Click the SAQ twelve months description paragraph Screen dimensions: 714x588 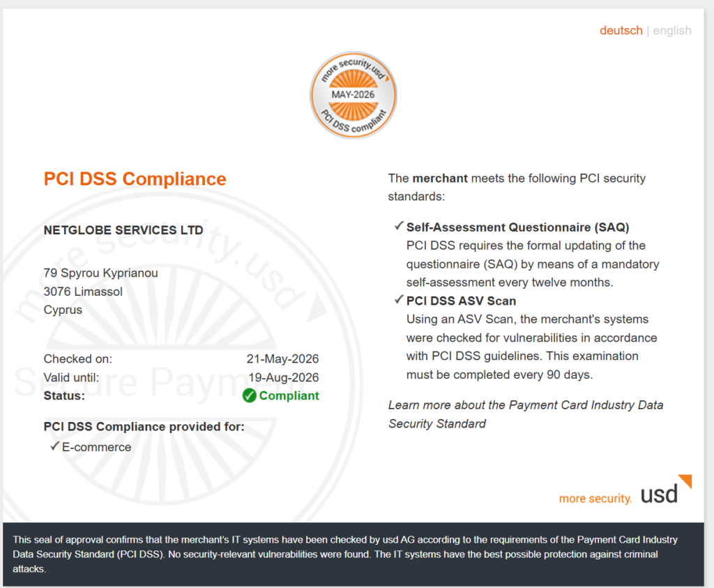pyautogui.click(x=533, y=264)
